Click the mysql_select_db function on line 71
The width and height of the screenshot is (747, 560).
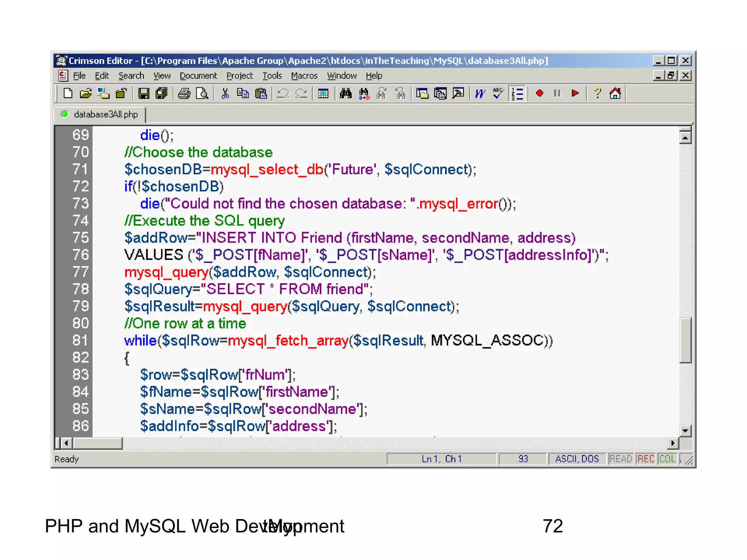coord(267,170)
